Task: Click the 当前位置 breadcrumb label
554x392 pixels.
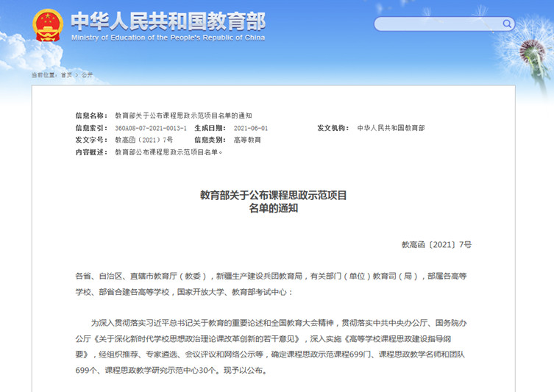Action: [43, 75]
